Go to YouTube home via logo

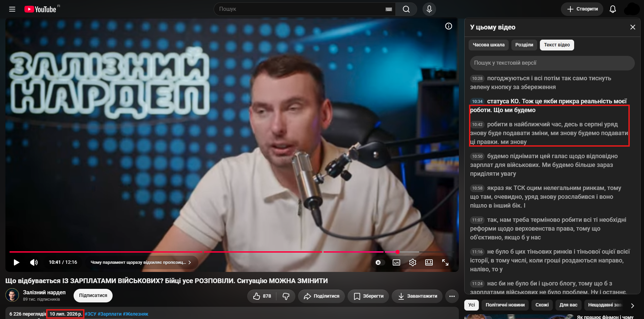pos(40,9)
